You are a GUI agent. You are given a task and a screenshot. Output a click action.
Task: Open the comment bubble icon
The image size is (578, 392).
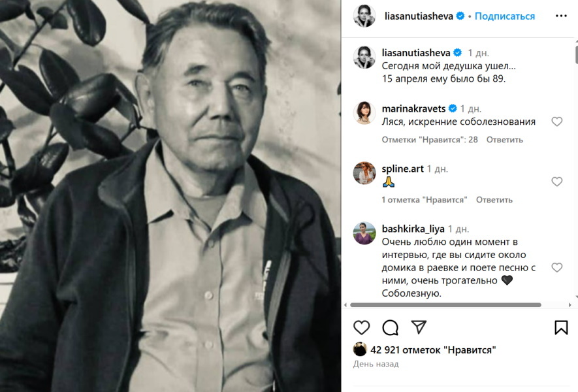pos(390,327)
